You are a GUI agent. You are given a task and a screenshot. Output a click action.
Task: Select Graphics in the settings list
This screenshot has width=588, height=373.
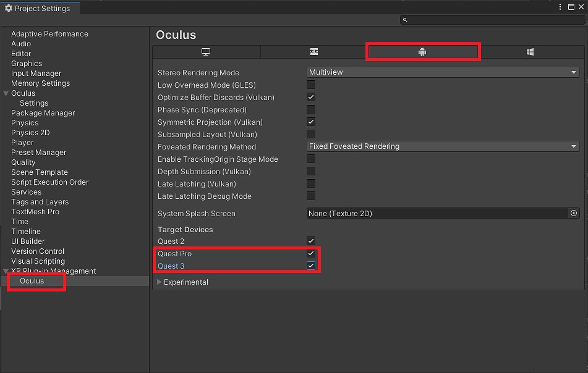[27, 64]
